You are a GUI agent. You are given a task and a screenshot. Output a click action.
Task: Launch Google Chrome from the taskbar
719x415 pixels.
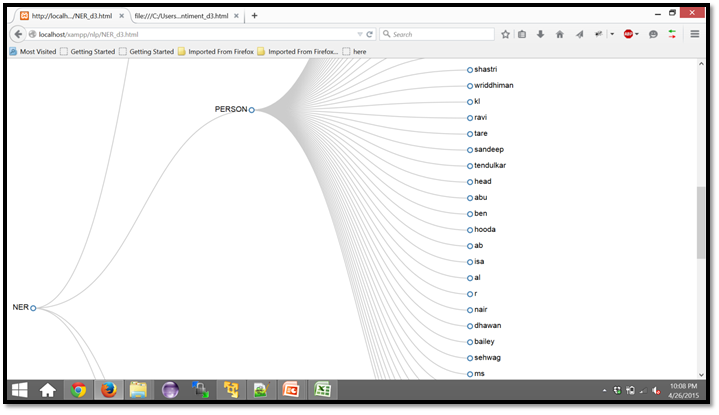click(x=78, y=391)
